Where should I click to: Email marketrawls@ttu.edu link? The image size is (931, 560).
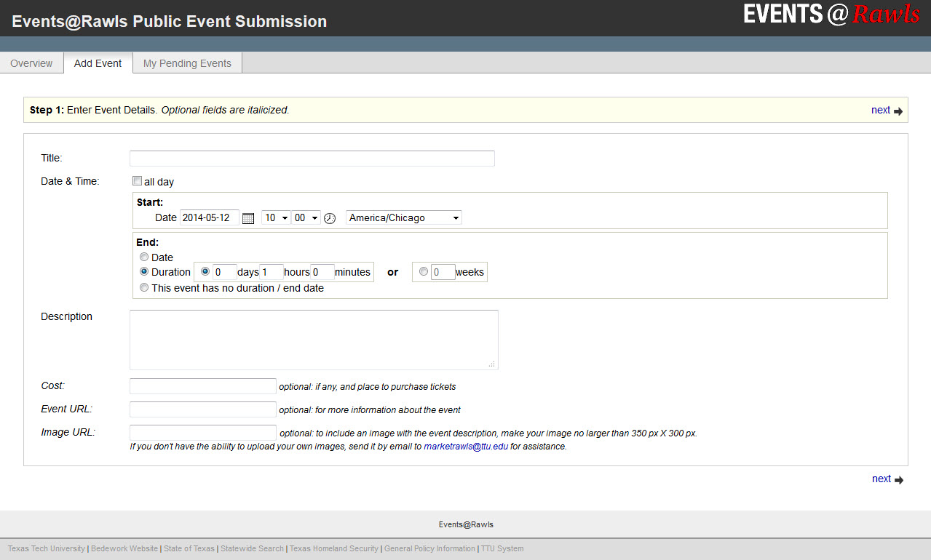point(466,447)
